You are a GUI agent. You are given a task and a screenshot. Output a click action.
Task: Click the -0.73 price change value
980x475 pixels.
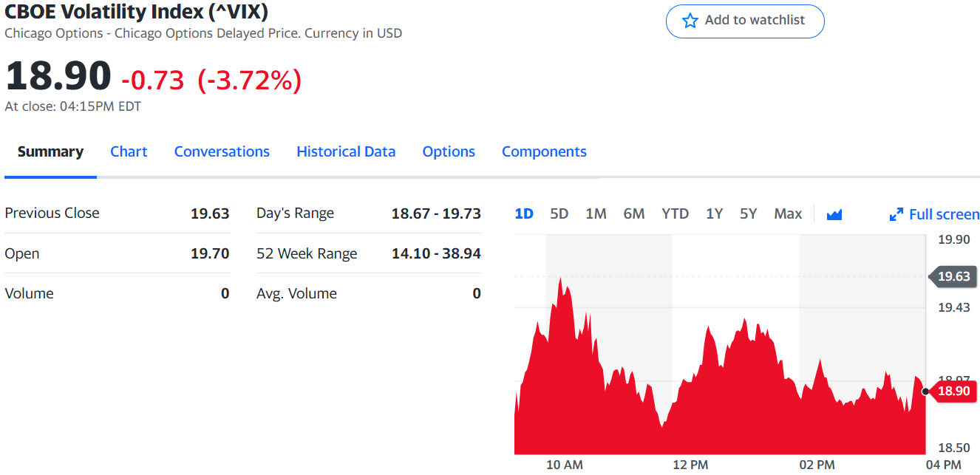click(x=153, y=80)
